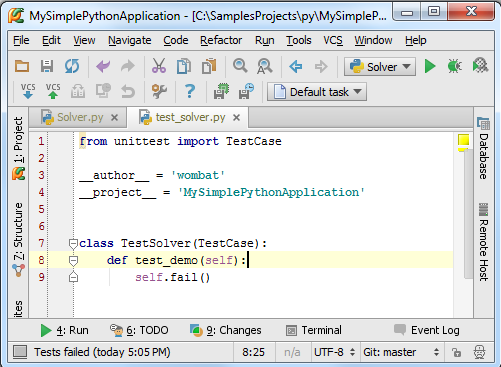Open the 4: Run tool window
This screenshot has width=501, height=367.
pyautogui.click(x=64, y=330)
